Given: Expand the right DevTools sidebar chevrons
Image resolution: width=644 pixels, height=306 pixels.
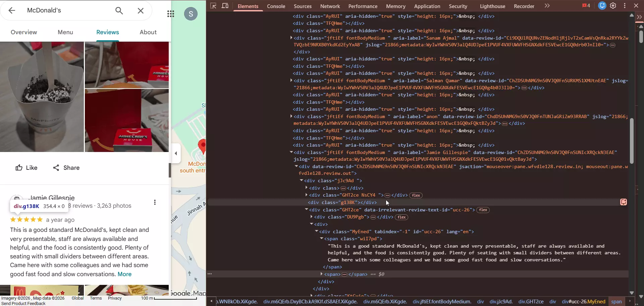Looking at the screenshot, I should pyautogui.click(x=639, y=17).
